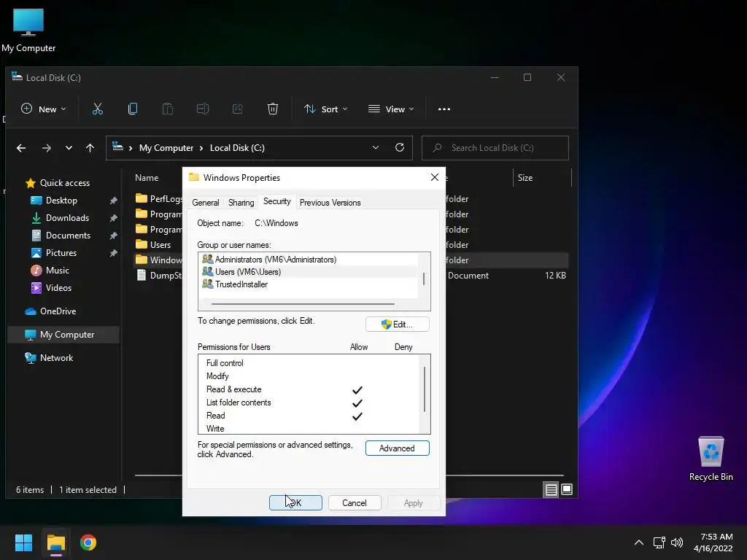Open the Recycle Bin desktop icon

pos(711,459)
